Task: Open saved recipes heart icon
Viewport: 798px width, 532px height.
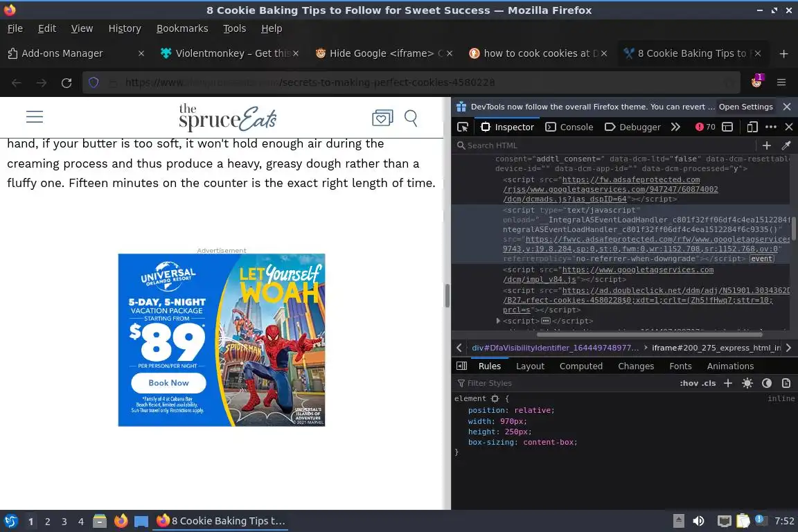Action: [382, 118]
